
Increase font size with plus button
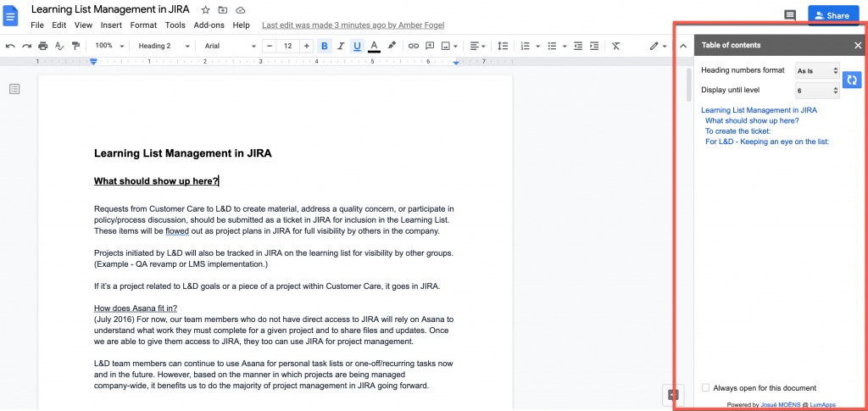click(x=307, y=46)
